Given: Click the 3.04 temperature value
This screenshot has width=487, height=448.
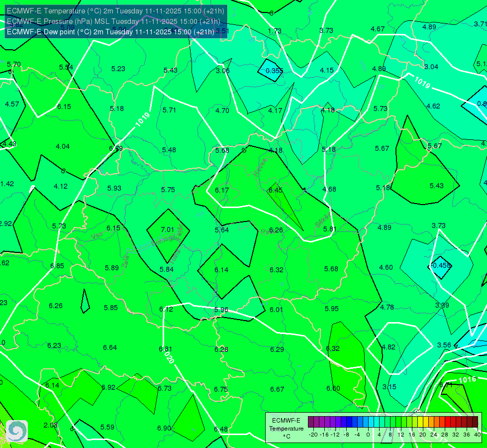Looking at the screenshot, I should tap(431, 67).
